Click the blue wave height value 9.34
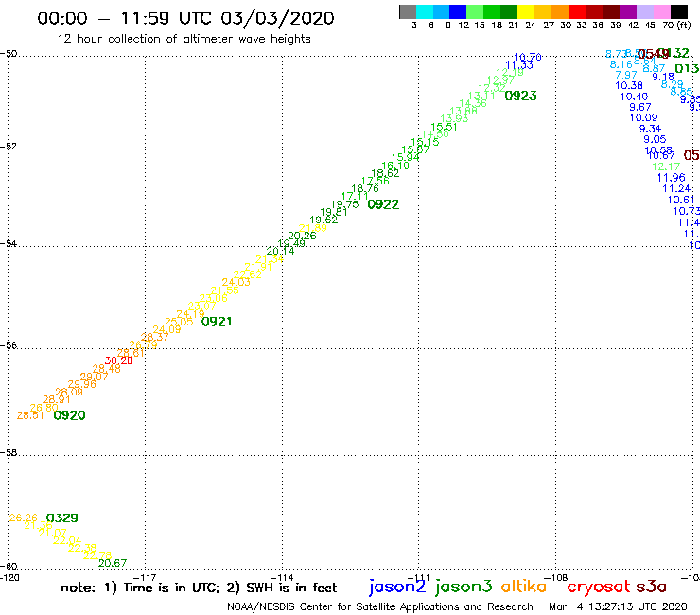The width and height of the screenshot is (700, 615). point(650,129)
